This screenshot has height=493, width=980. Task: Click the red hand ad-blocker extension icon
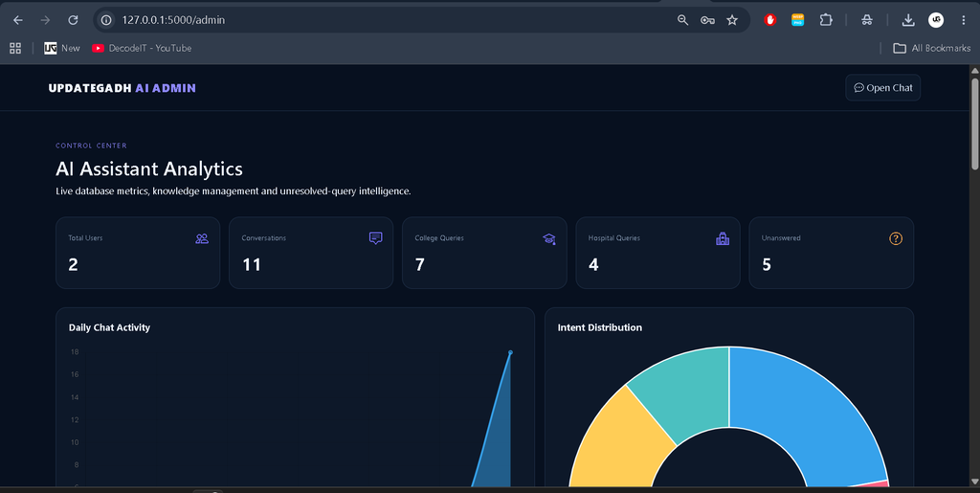coord(770,20)
